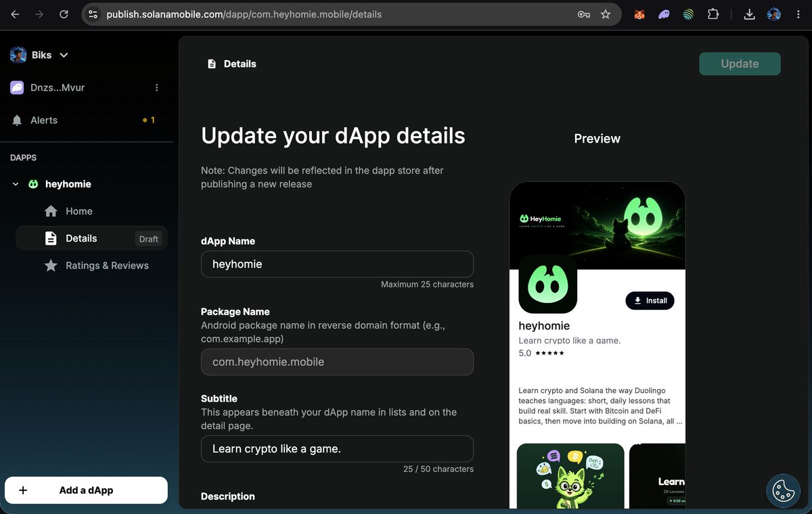This screenshot has height=514, width=812.
Task: Click the Update button
Action: [740, 64]
